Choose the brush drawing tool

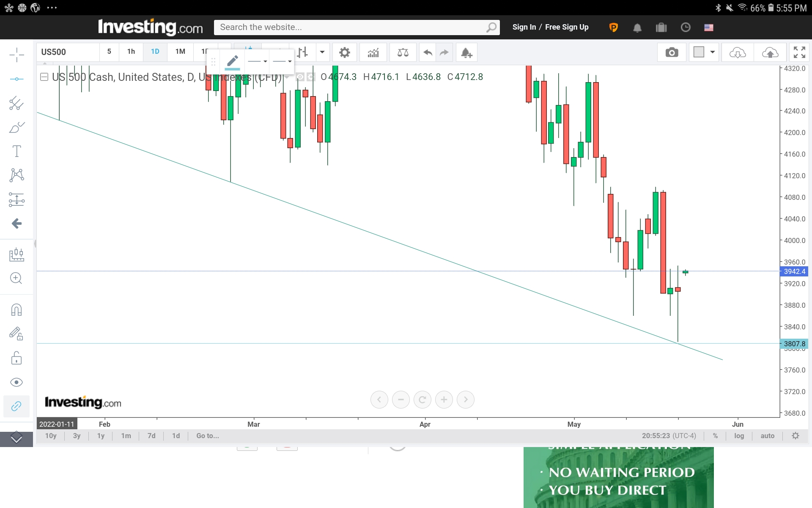click(16, 127)
